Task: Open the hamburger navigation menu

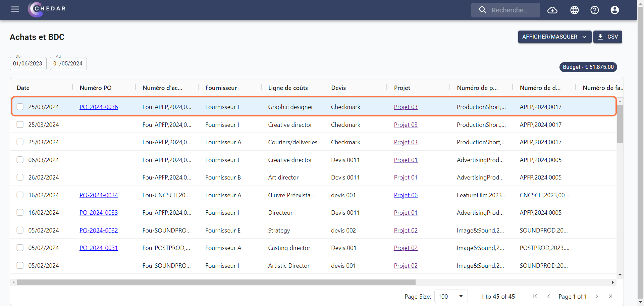Action: click(x=15, y=9)
